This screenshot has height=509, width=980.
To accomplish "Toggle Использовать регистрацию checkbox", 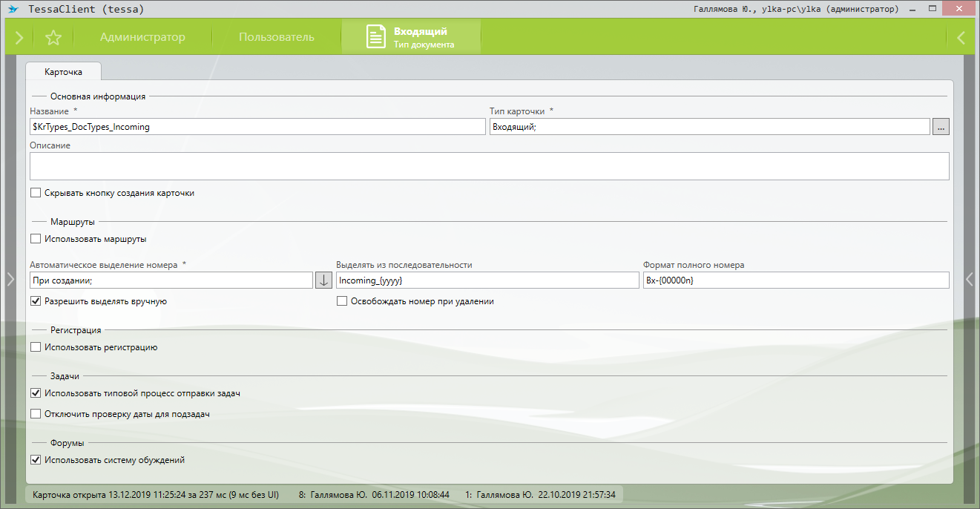I will [x=36, y=347].
